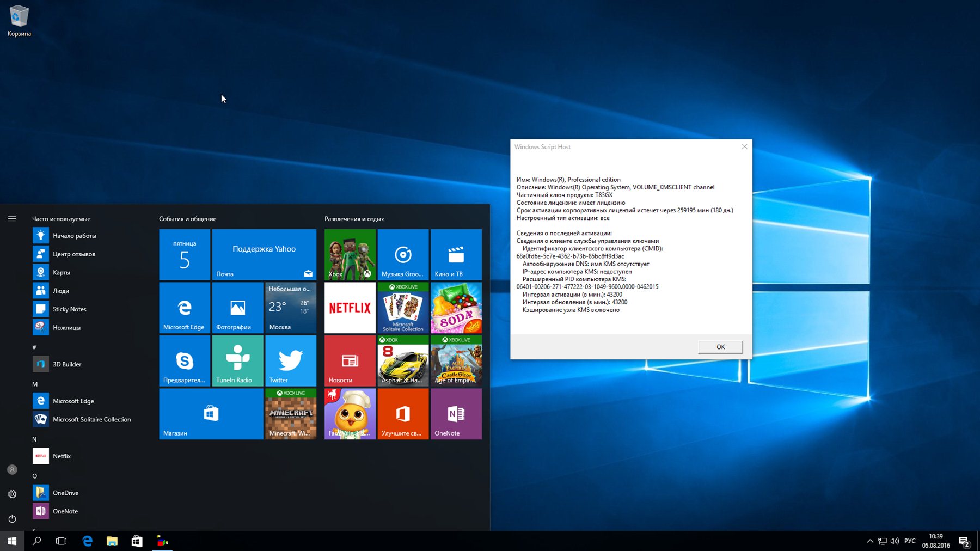Open the Москва weather tile
Screen dimensions: 980x551
pos(290,308)
